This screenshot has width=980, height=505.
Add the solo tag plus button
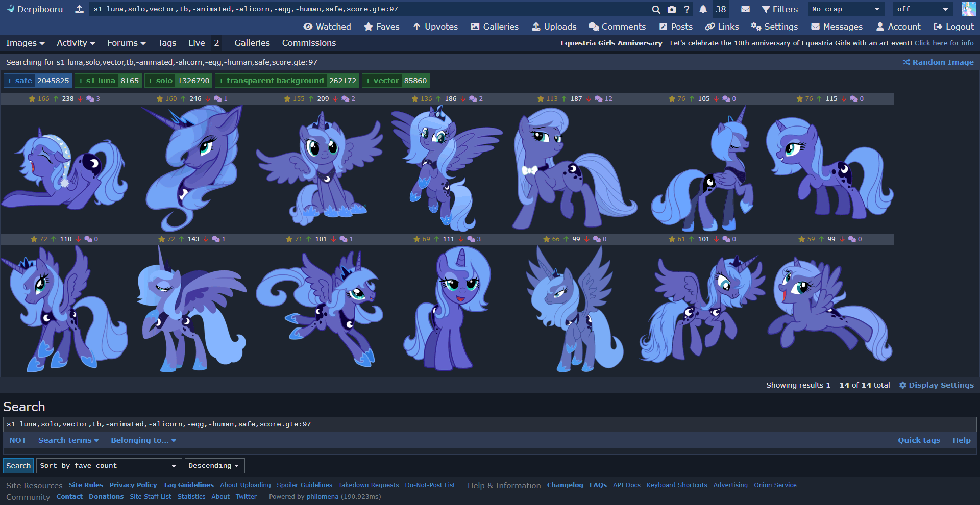click(151, 81)
